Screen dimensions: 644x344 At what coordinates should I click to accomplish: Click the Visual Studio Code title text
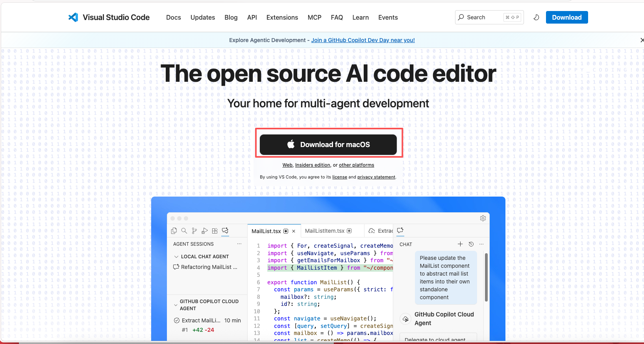point(116,17)
